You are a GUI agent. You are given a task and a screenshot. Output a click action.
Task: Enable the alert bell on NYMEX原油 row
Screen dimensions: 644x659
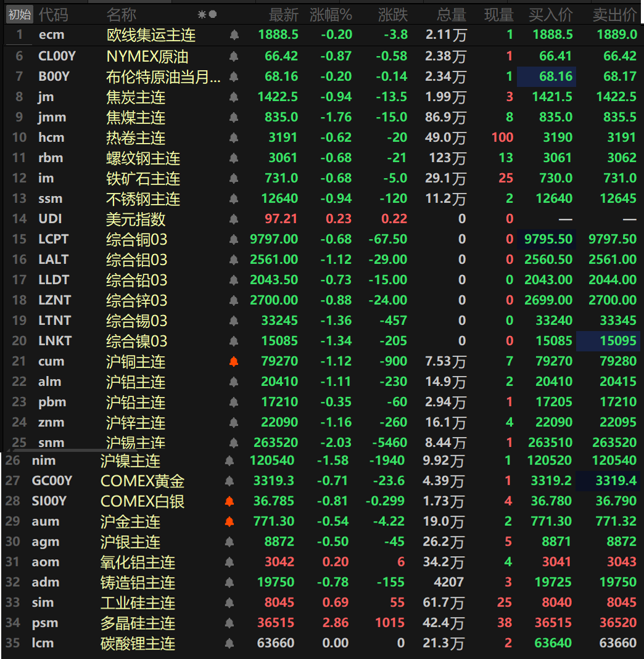[x=234, y=57]
